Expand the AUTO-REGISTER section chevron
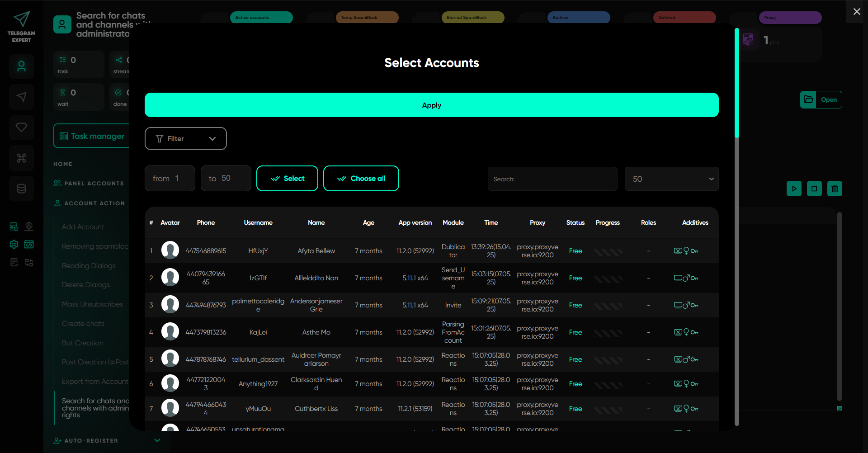The image size is (868, 453). (157, 440)
